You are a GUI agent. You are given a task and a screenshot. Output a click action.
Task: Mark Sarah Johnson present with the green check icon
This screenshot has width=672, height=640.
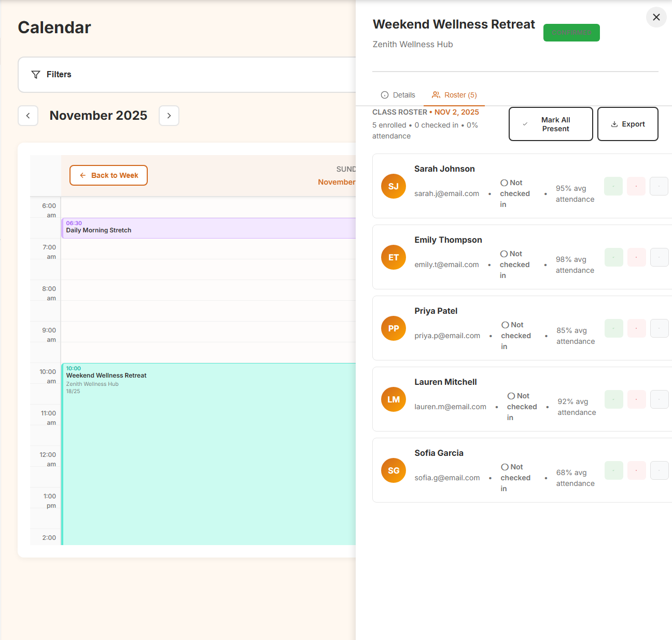pyautogui.click(x=613, y=186)
